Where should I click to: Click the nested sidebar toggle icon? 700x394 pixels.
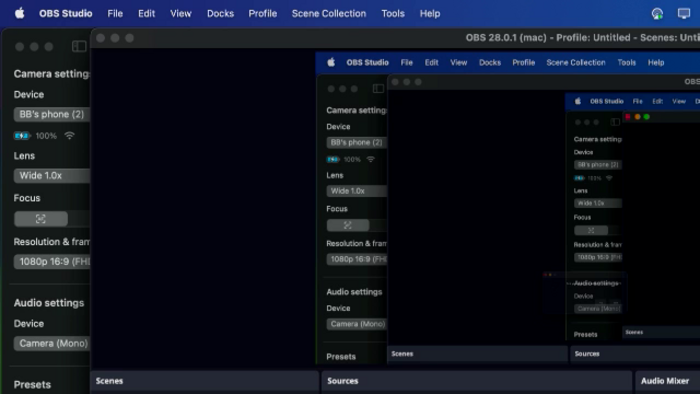pyautogui.click(x=378, y=88)
